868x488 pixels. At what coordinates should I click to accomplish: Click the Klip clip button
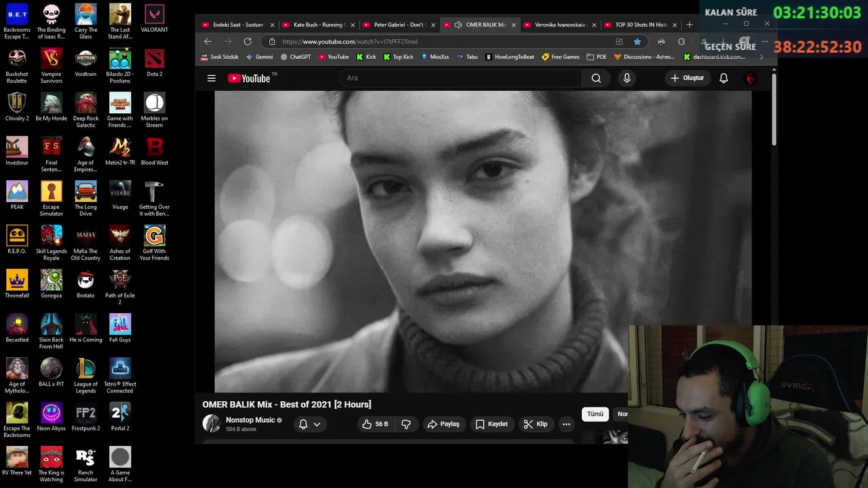click(535, 424)
